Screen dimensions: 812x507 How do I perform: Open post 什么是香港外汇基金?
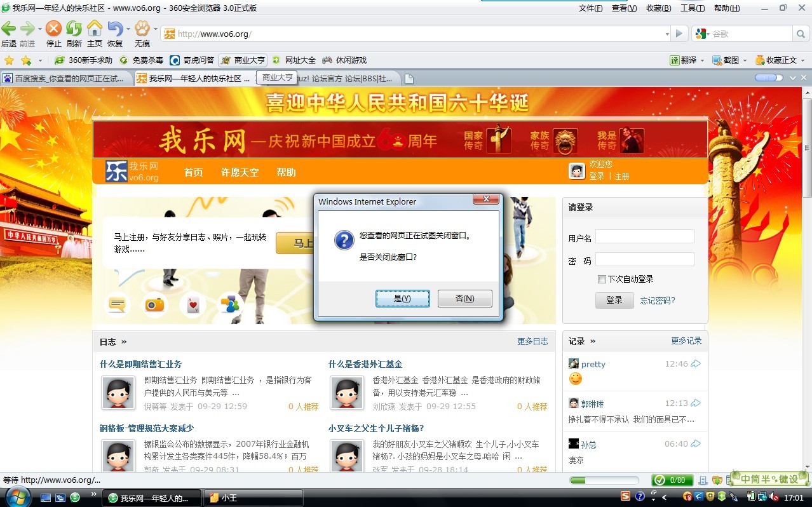click(365, 364)
